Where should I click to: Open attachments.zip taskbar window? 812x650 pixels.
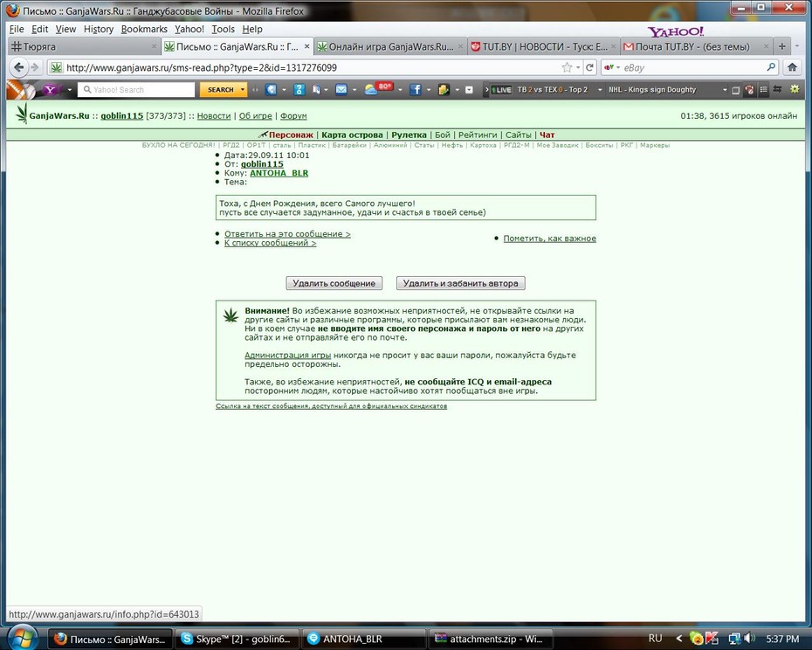(490, 639)
